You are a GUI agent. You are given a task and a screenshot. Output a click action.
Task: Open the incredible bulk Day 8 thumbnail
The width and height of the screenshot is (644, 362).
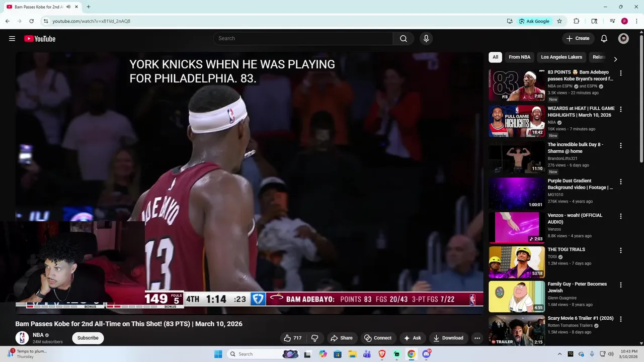point(517,157)
